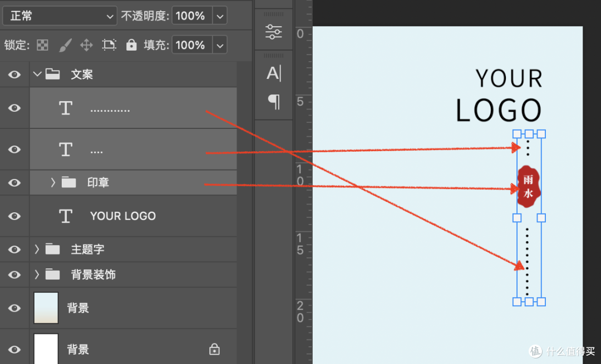Click the text icon of the long dotted layer

coord(66,108)
